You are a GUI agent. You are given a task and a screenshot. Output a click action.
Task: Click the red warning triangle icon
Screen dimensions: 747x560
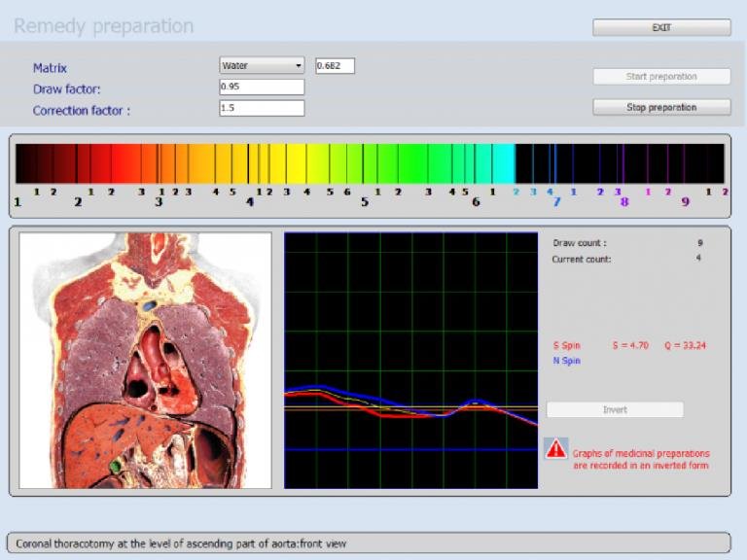tap(555, 448)
